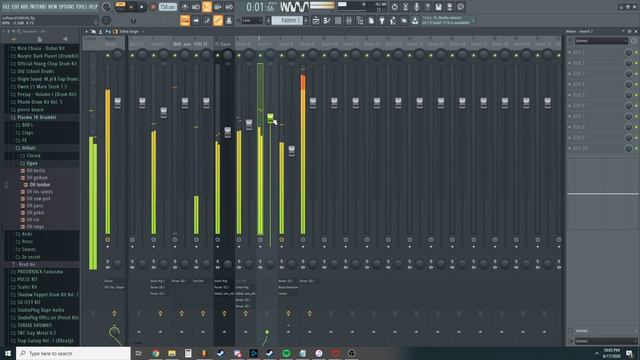The image size is (640, 360).
Task: Click the save project icon
Action: 438,7
